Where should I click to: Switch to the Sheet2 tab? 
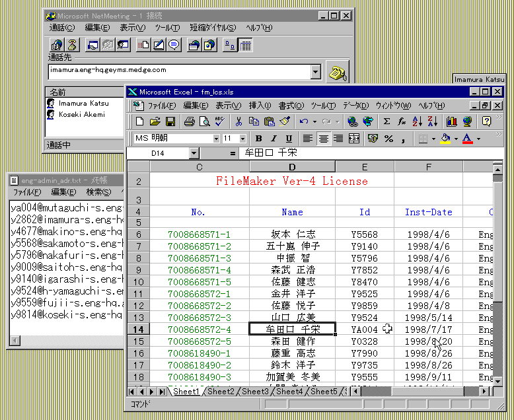[x=221, y=392]
